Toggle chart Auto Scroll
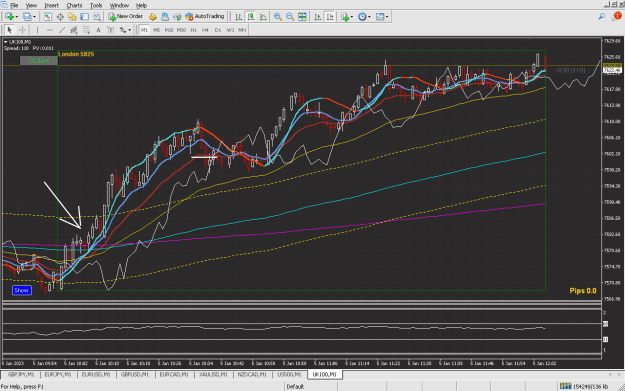Image resolution: width=625 pixels, height=391 pixels. [x=318, y=17]
